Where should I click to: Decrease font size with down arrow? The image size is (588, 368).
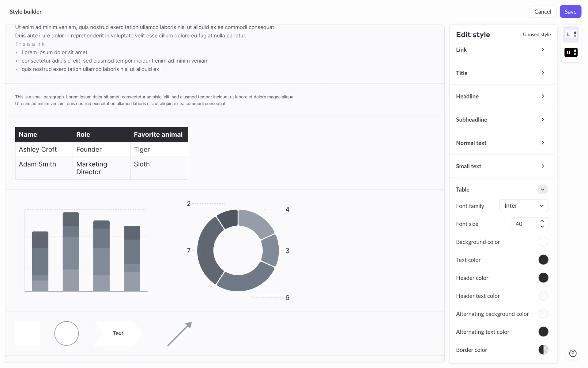click(x=542, y=227)
